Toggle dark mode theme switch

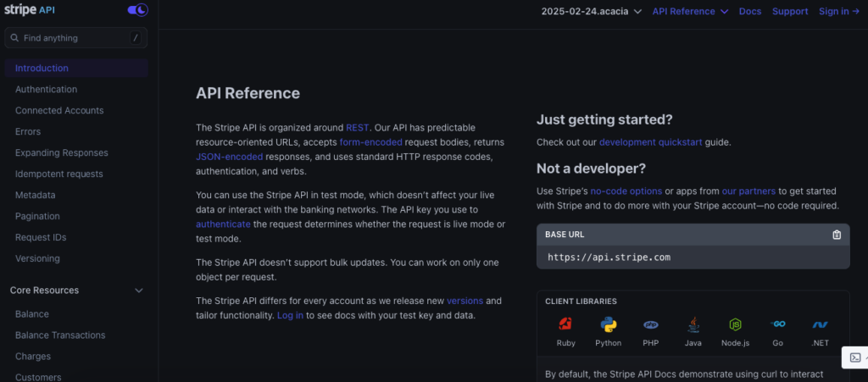coord(137,10)
